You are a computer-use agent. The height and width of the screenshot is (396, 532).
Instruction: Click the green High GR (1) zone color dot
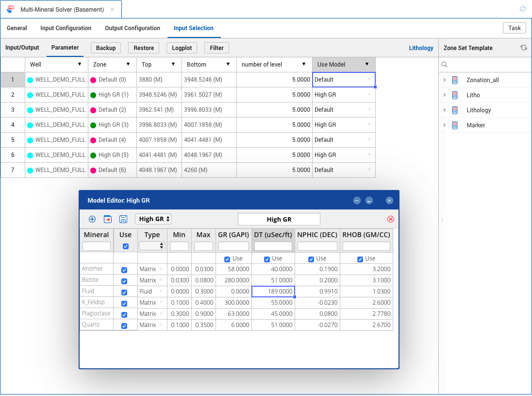[93, 95]
